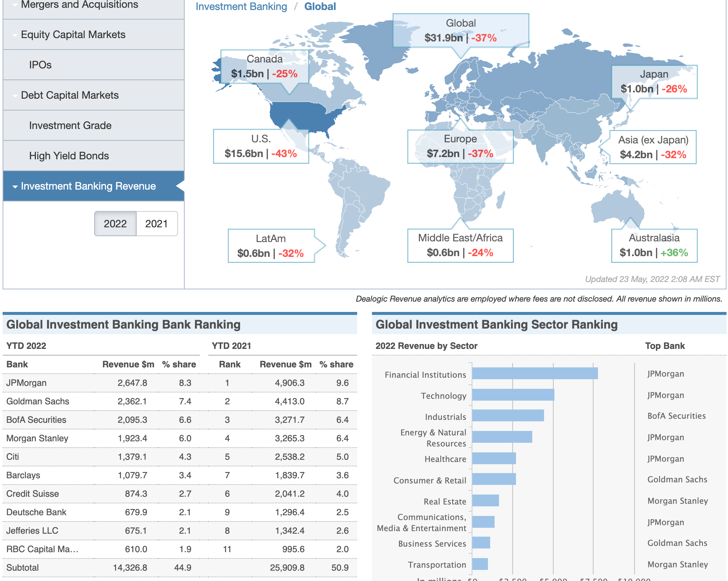Collapse the Investment Banking Revenue arrow
This screenshot has height=581, width=728.
click(x=15, y=187)
